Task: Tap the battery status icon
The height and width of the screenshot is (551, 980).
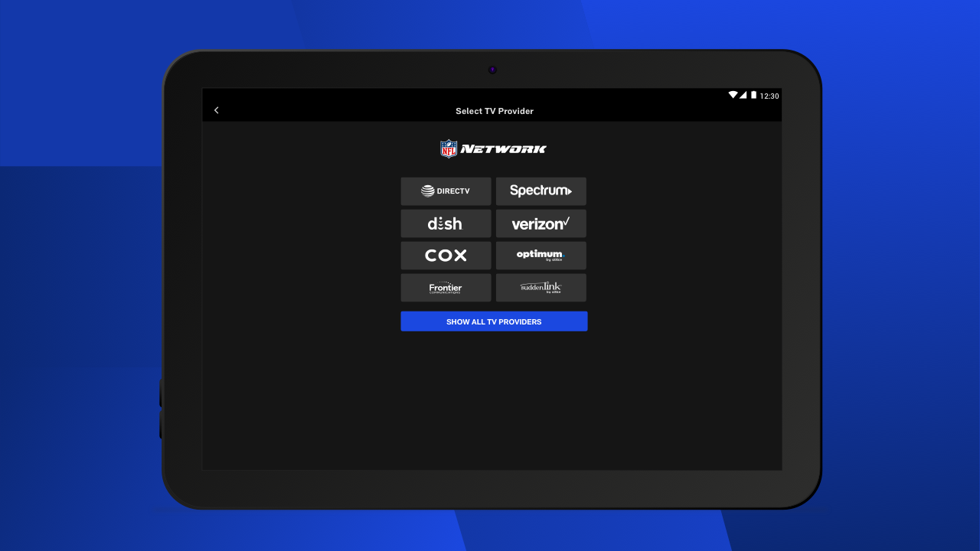Action: pos(753,95)
